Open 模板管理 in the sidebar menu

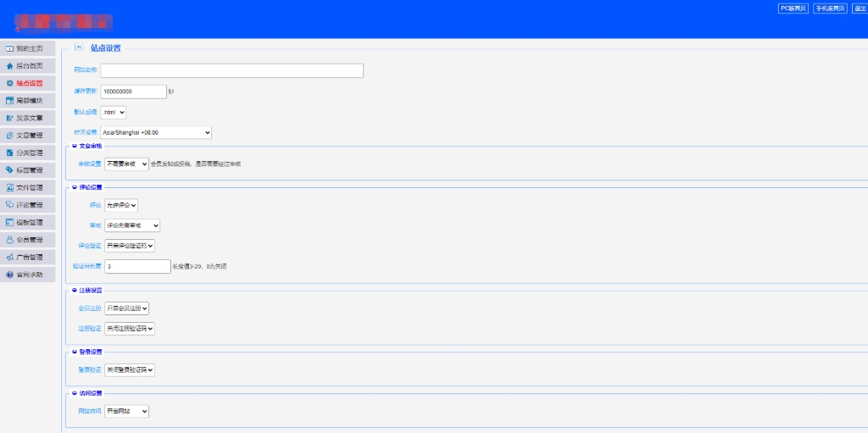[x=29, y=222]
